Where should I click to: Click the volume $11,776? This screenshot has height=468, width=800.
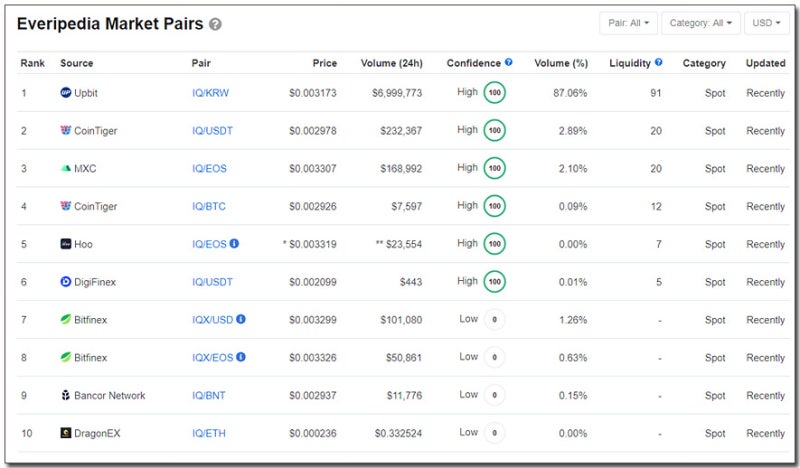click(x=404, y=395)
